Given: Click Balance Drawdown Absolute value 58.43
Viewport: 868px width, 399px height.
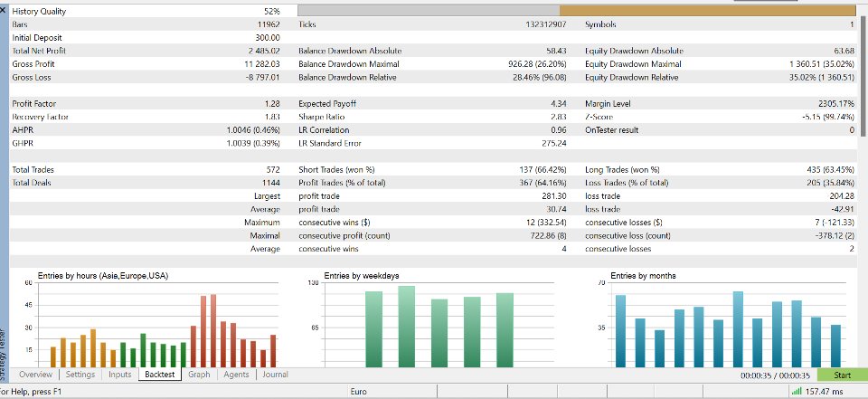Looking at the screenshot, I should click(x=556, y=51).
